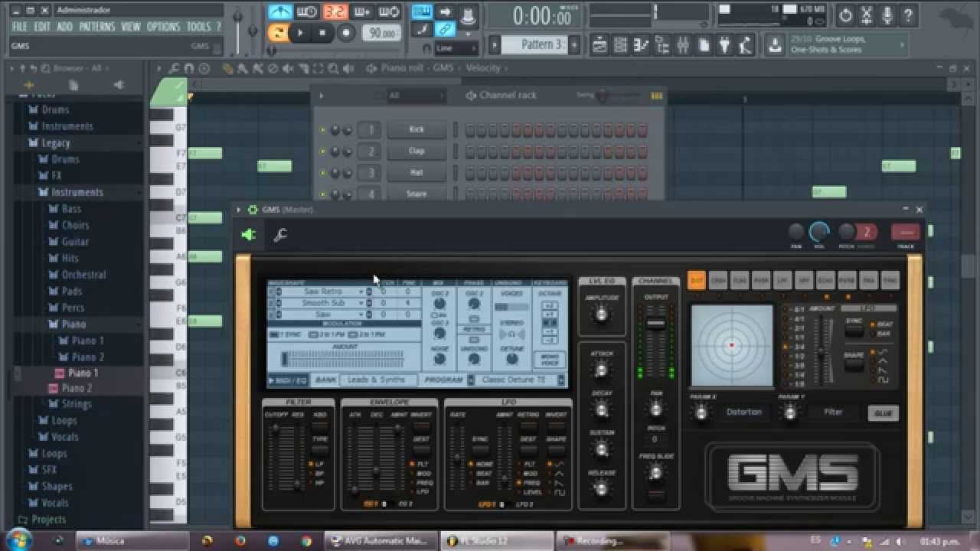Viewport: 980px width, 551px height.
Task: Open GMS plugin wrench settings icon
Action: click(280, 235)
